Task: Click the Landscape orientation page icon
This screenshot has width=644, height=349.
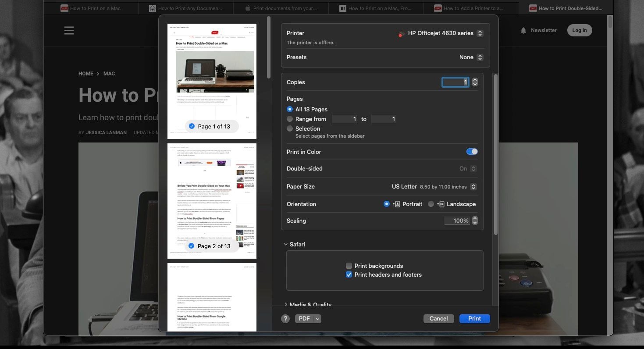Action: [x=441, y=204]
